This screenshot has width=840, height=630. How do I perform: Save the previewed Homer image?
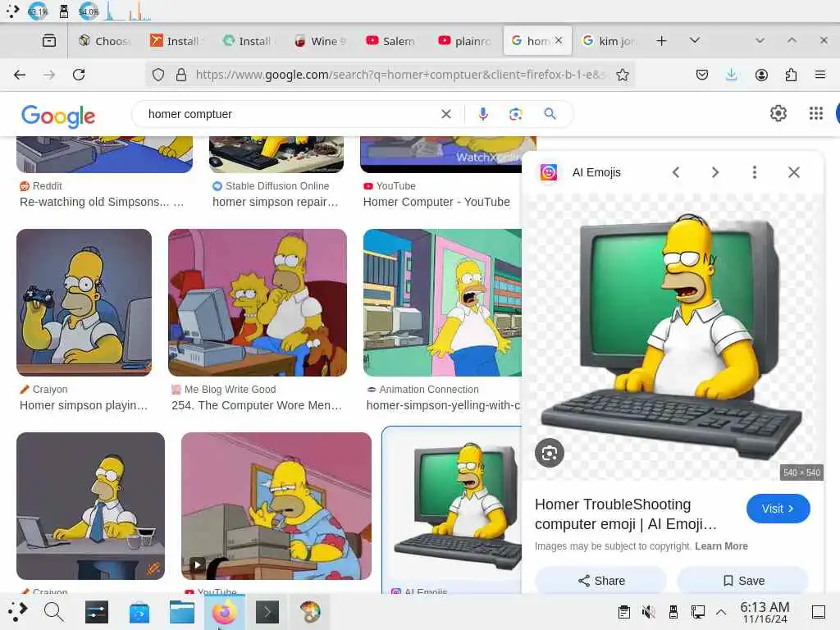point(743,581)
